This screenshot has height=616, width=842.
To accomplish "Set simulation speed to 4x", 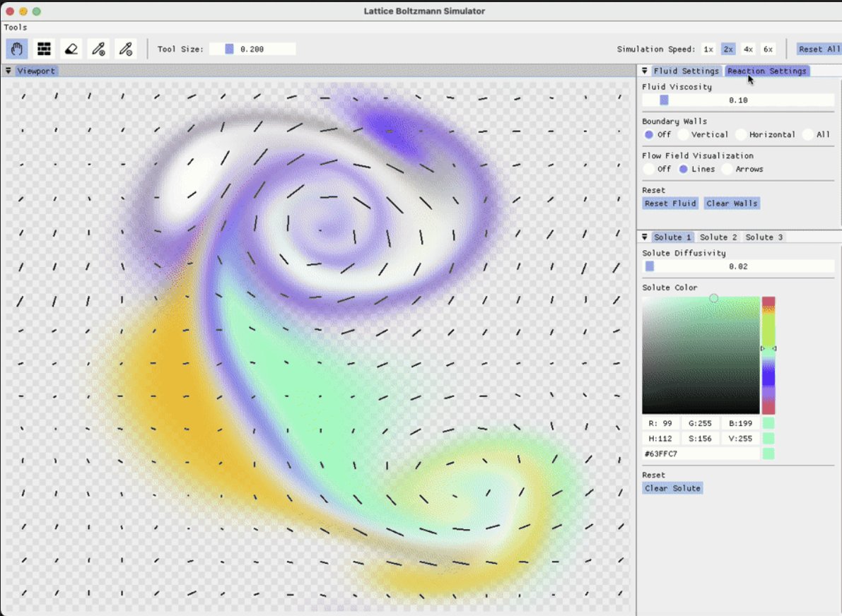I will [748, 49].
